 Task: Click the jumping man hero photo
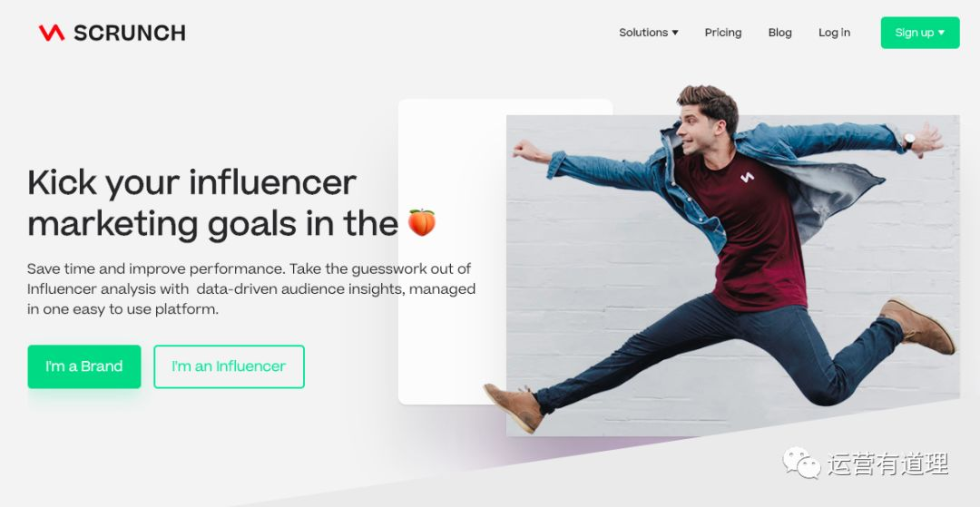click(x=732, y=275)
